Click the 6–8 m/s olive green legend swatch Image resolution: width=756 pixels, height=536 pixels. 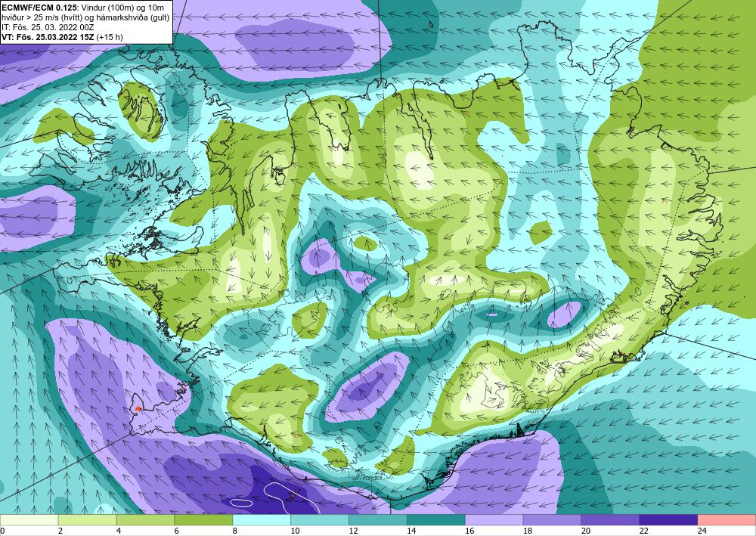tap(203, 520)
